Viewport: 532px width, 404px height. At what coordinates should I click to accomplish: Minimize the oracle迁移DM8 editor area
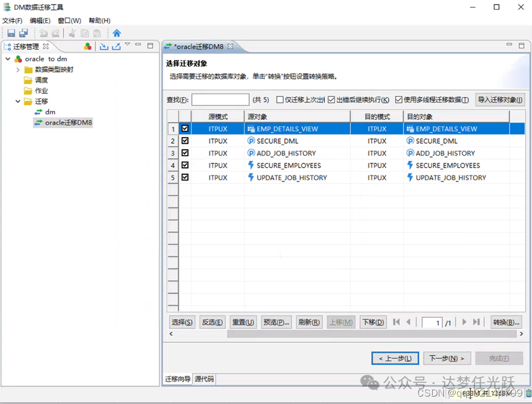509,44
